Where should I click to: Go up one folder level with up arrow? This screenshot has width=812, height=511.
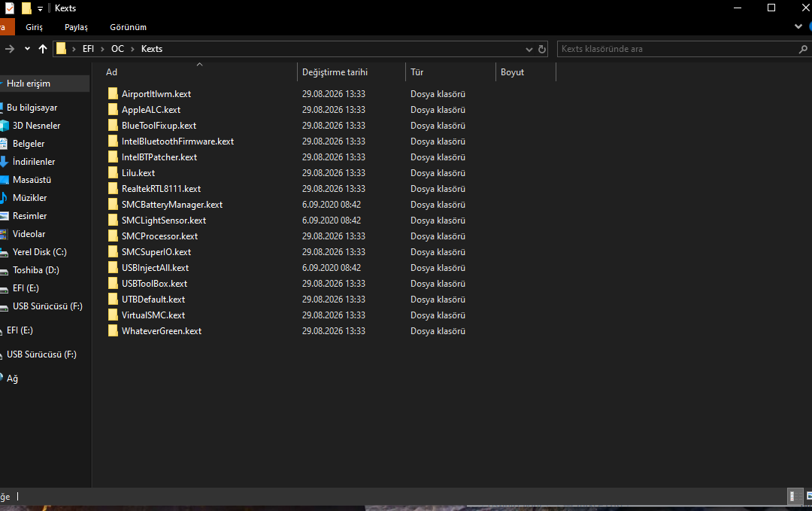click(x=43, y=49)
